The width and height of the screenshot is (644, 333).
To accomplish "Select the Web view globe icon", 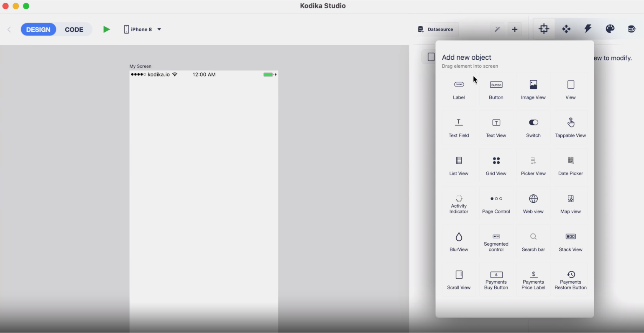I will click(533, 199).
